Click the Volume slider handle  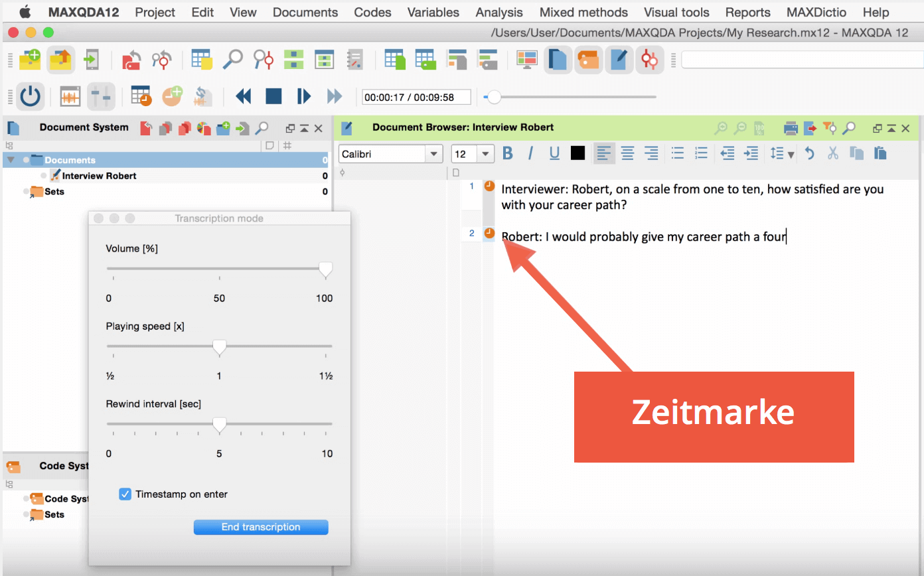coord(325,269)
